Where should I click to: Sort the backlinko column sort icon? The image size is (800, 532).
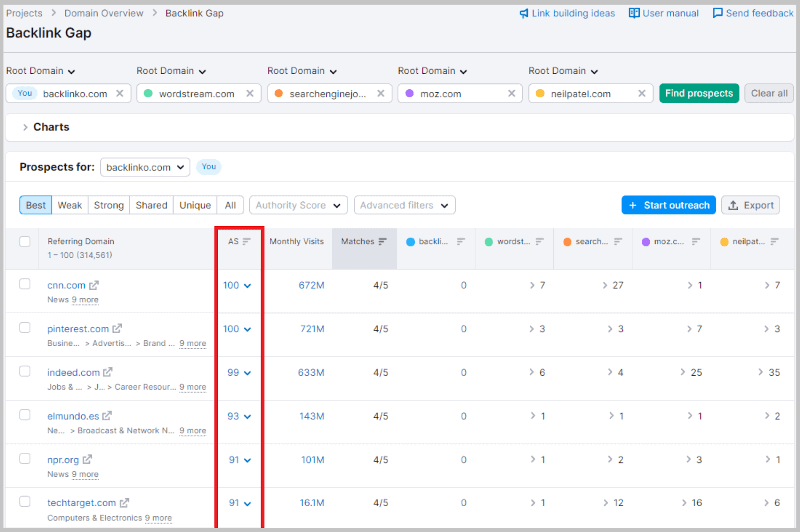coord(461,242)
